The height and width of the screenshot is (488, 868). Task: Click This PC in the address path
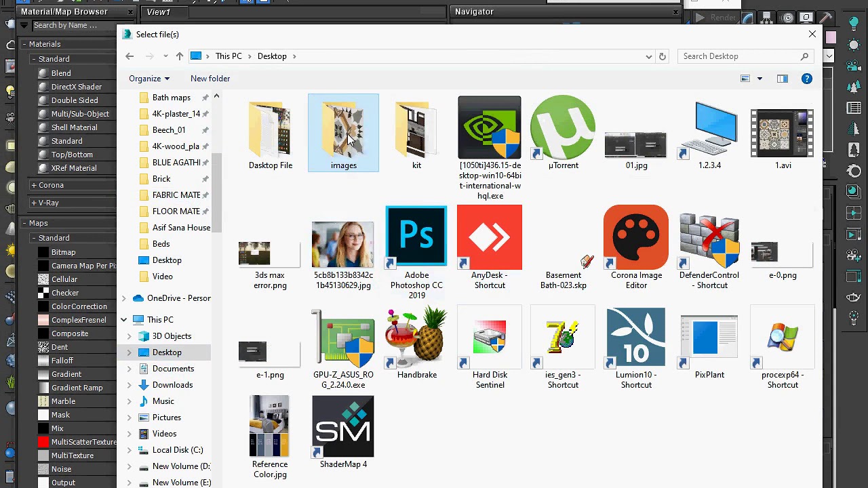tap(229, 56)
